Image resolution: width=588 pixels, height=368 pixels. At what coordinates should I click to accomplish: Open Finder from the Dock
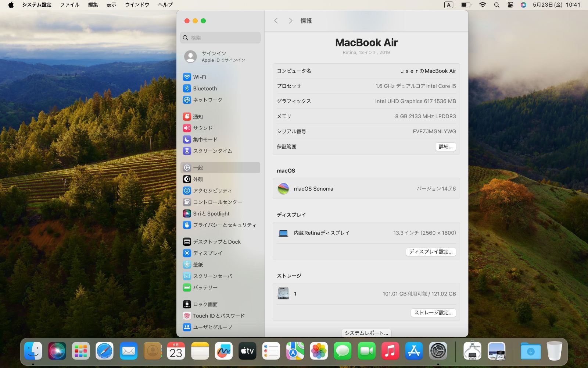point(33,351)
